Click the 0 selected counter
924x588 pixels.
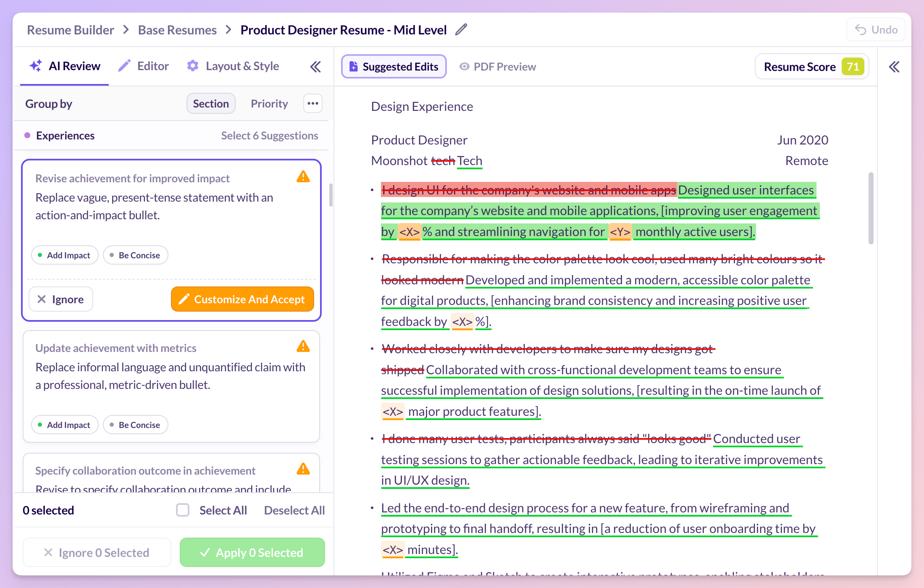click(48, 510)
